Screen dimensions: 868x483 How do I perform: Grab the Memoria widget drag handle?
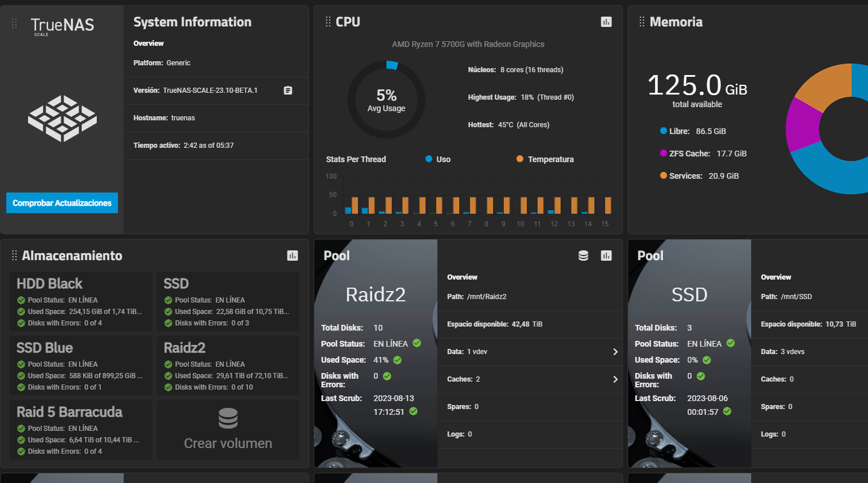(642, 22)
